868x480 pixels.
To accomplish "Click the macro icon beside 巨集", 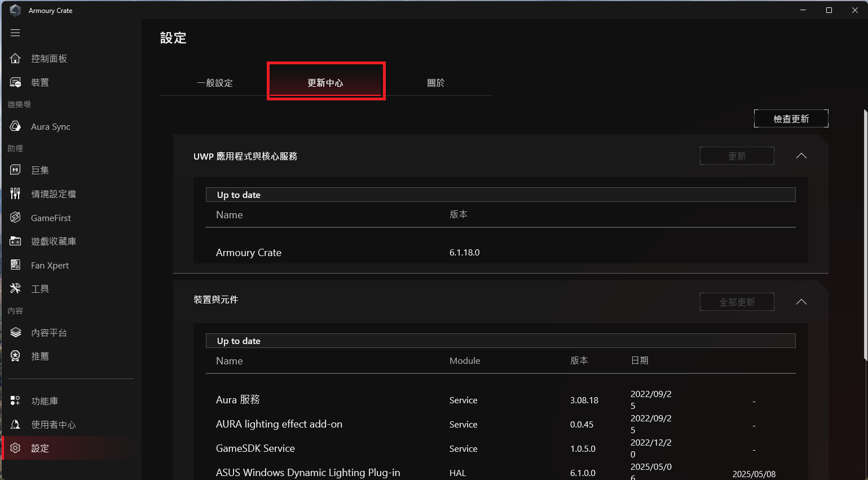I will (x=15, y=170).
